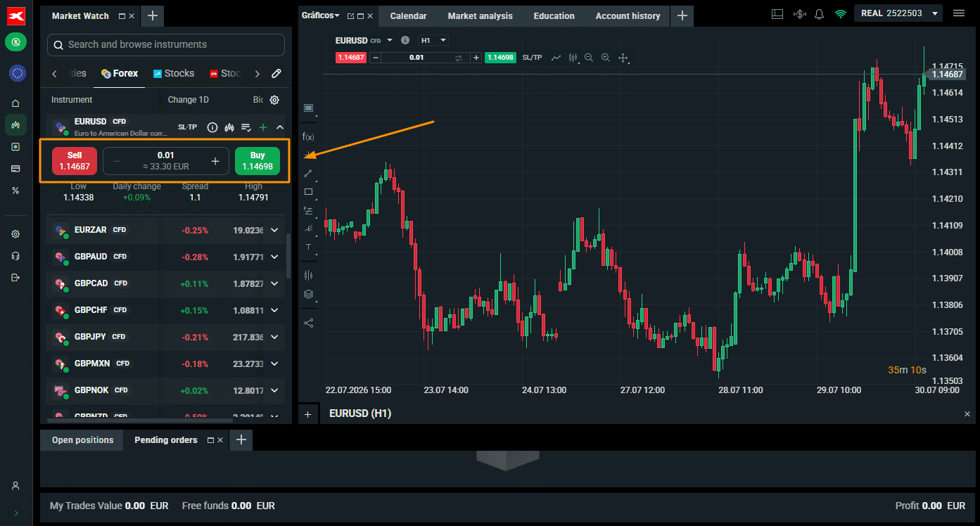
Task: Open the indicators f(x) tool
Action: (308, 136)
